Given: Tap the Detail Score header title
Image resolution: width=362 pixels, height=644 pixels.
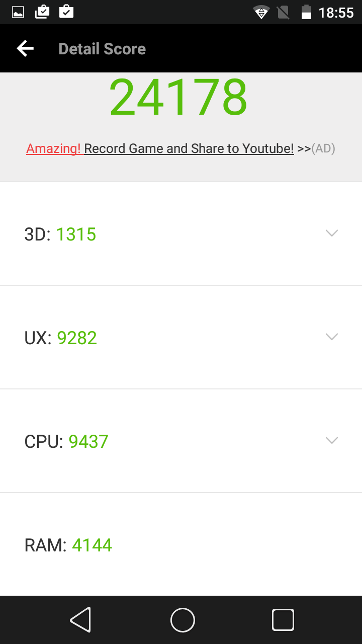Looking at the screenshot, I should coord(102,49).
